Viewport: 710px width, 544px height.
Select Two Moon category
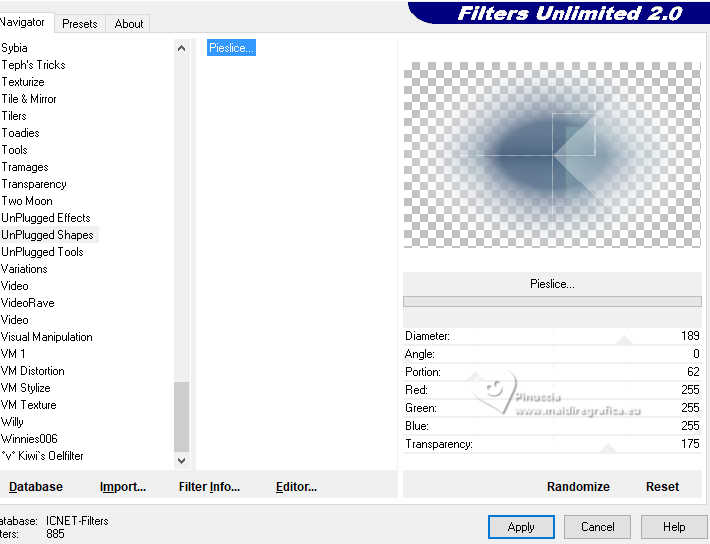[27, 201]
